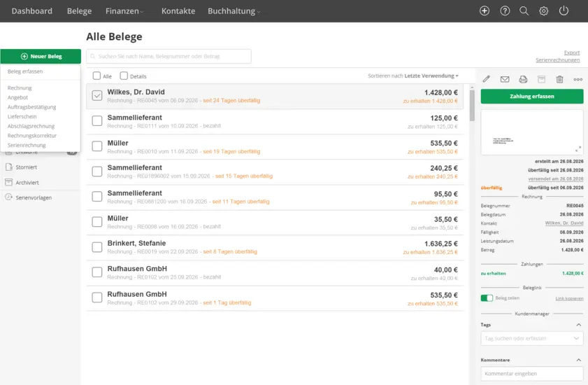Delete the invoice with the trash icon
588x385 pixels.
(x=559, y=79)
